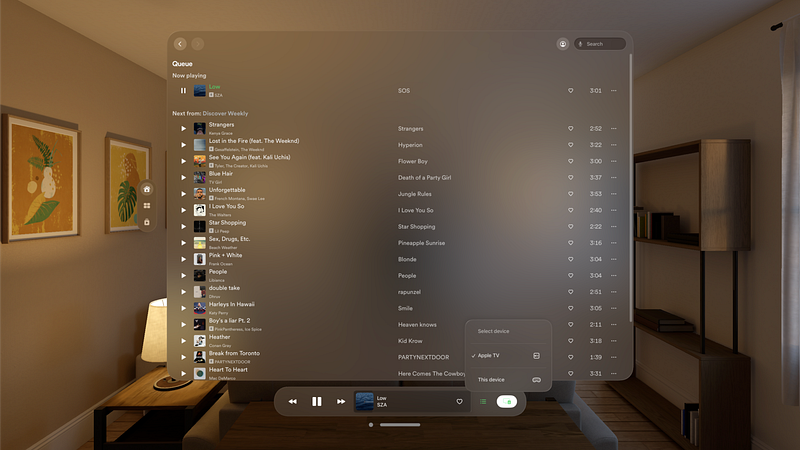Viewport: 800px width, 450px height.
Task: Like the Pink + White track
Action: [570, 259]
